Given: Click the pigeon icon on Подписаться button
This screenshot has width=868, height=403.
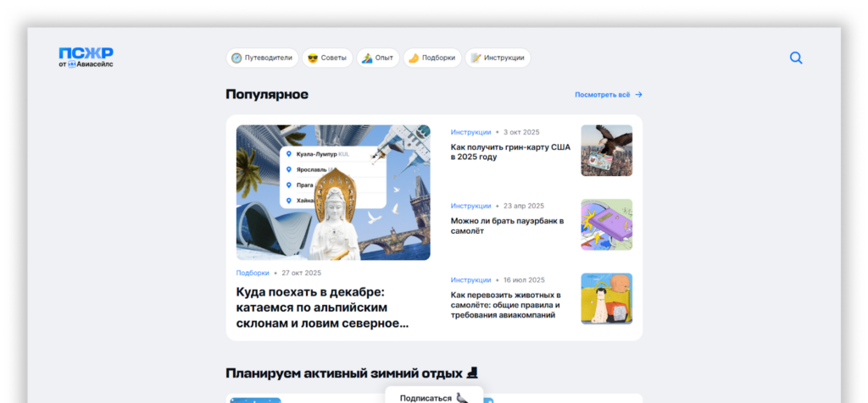Looking at the screenshot, I should (462, 397).
